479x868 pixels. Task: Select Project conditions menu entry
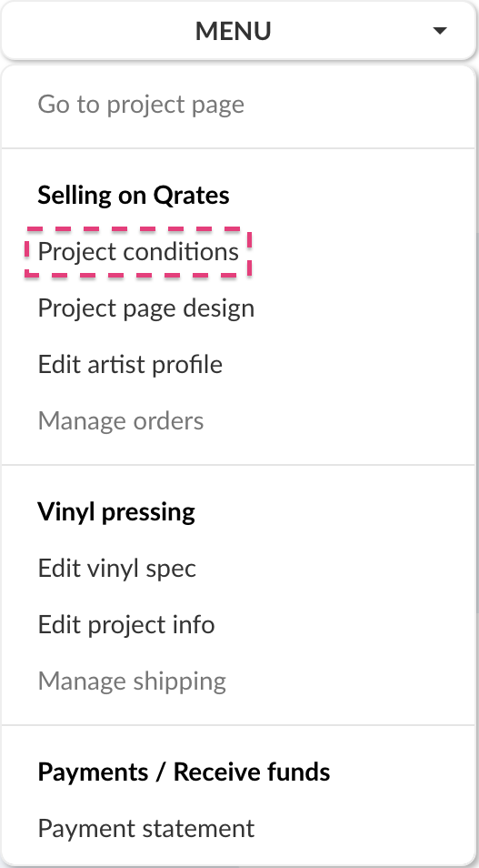(x=138, y=252)
